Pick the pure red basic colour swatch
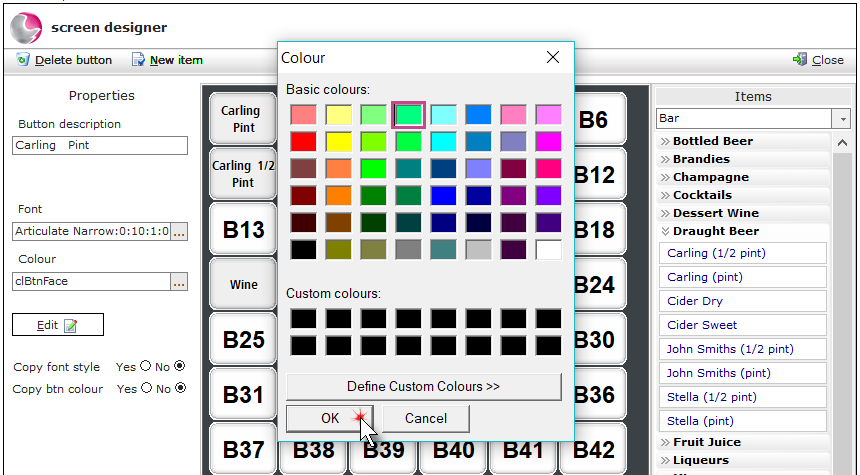Viewport: 860px width, 475px height. pos(303,142)
